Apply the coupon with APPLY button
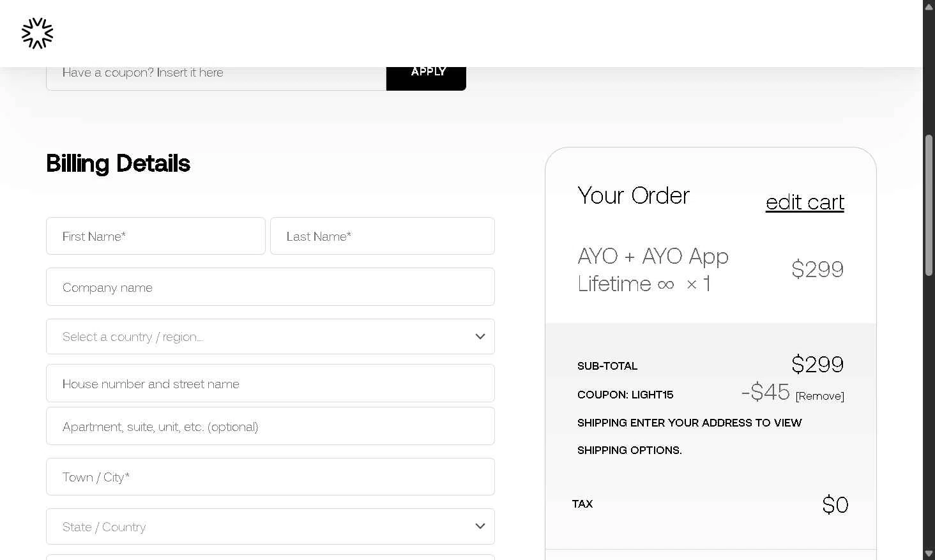This screenshot has width=935, height=560. pos(426,79)
